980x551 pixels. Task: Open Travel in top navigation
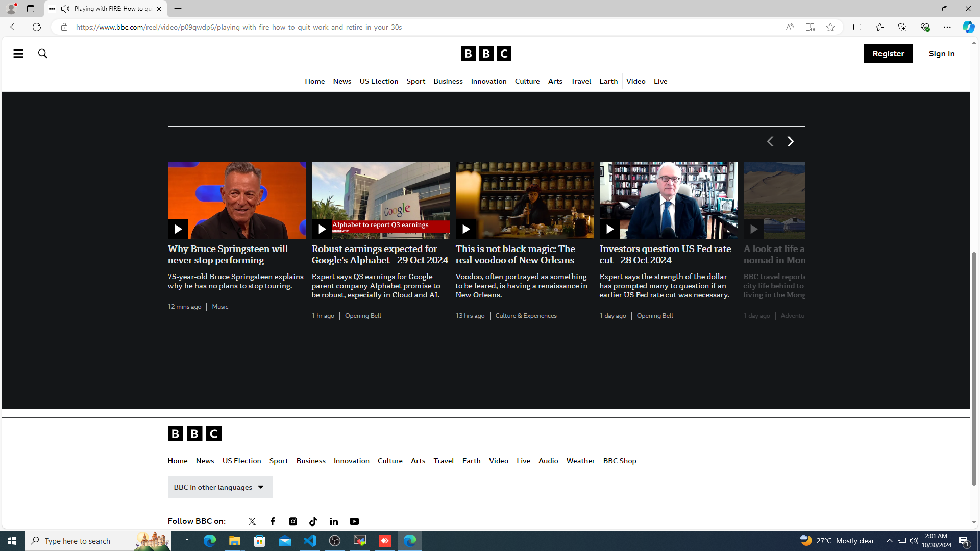[581, 82]
